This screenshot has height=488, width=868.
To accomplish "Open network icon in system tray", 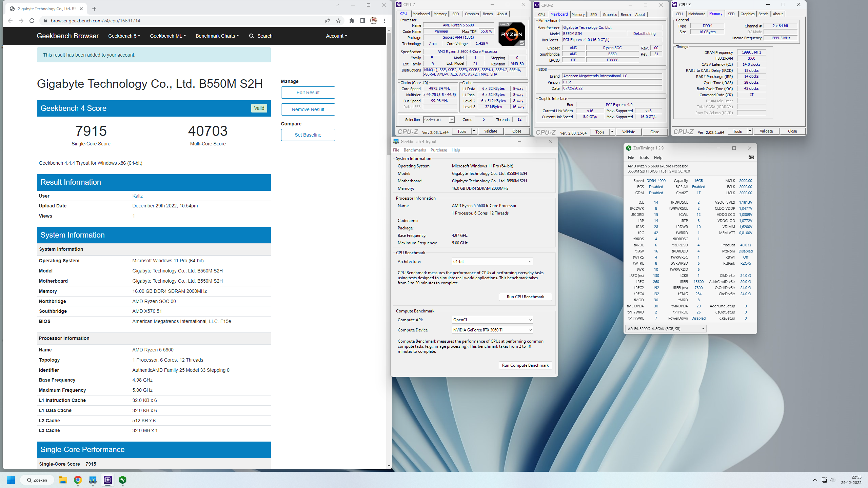I will point(824,480).
